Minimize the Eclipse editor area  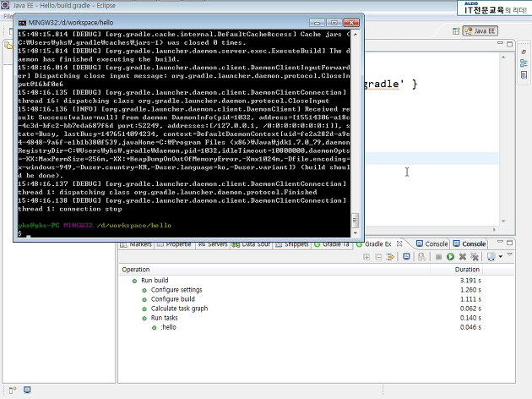click(500, 43)
